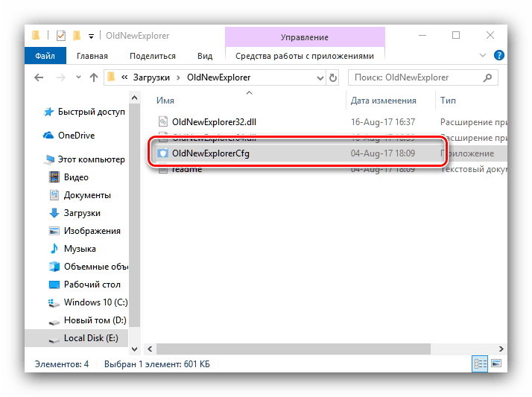This screenshot has height=397, width=532.
Task: Click the Управление contextual tab header
Action: [305, 37]
